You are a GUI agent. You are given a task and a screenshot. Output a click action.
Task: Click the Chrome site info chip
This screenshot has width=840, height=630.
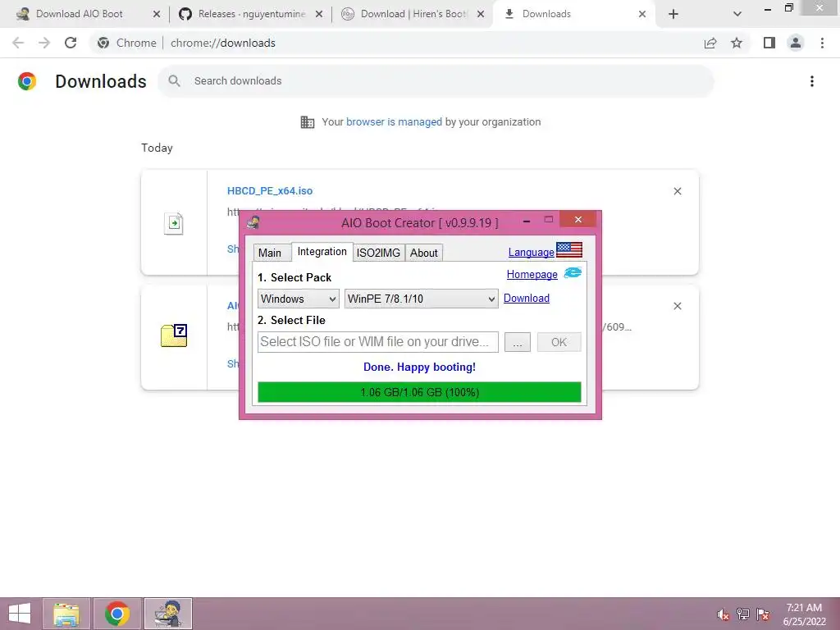[x=127, y=43]
